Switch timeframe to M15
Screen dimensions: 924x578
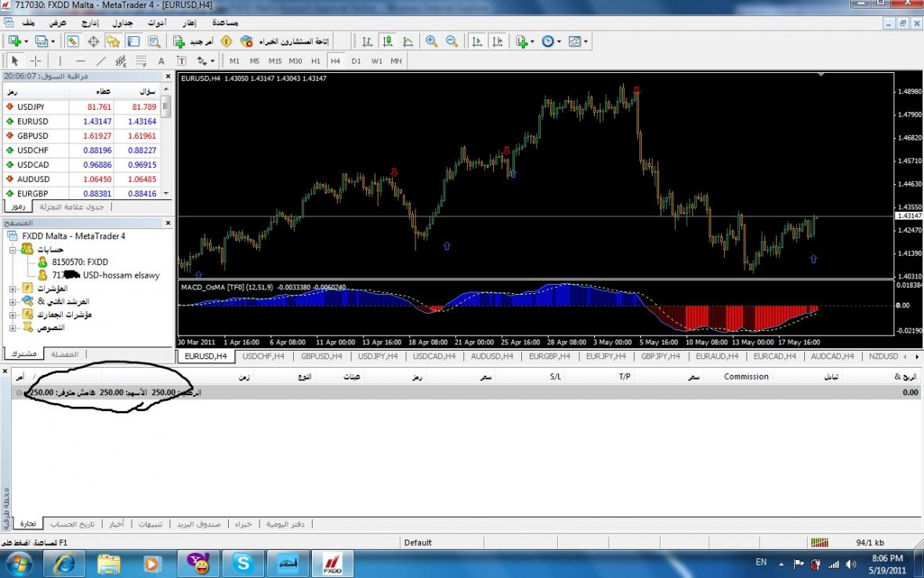[274, 60]
